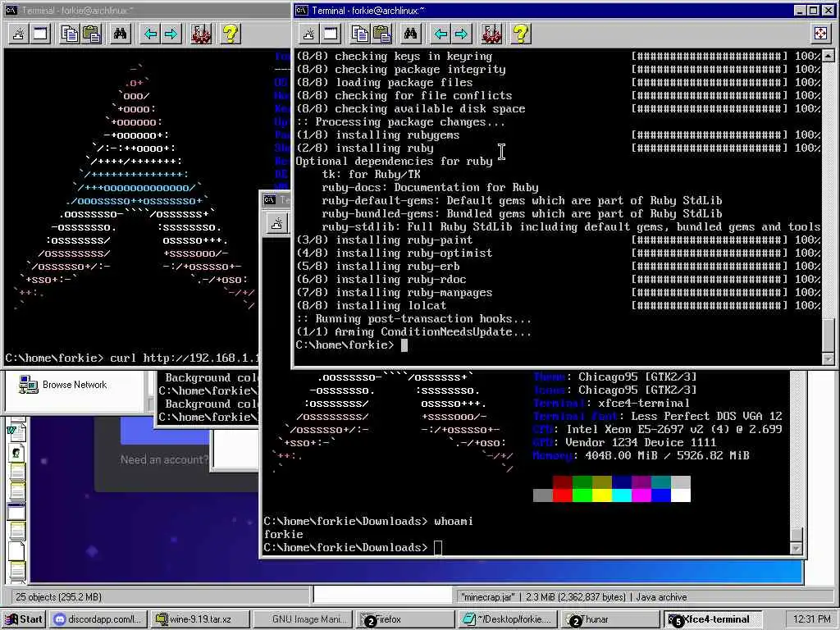
Task: Click scroll-up arrow of front terminal
Action: click(829, 56)
